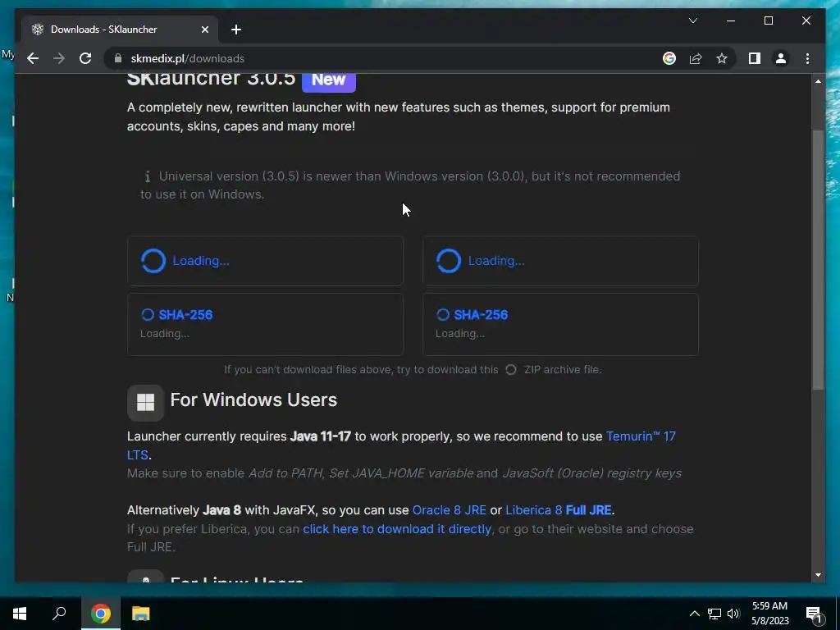Click here to download it directly
The height and width of the screenshot is (630, 840).
397,529
